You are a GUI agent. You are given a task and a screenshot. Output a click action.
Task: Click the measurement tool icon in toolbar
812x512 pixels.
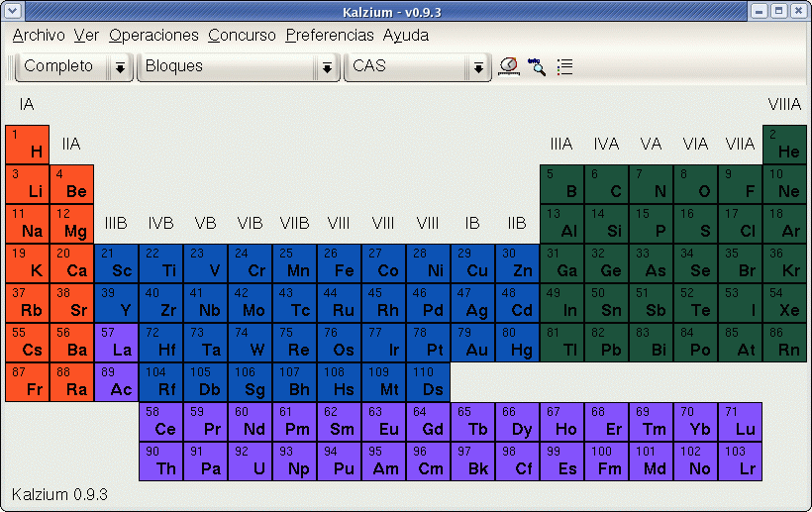click(509, 66)
